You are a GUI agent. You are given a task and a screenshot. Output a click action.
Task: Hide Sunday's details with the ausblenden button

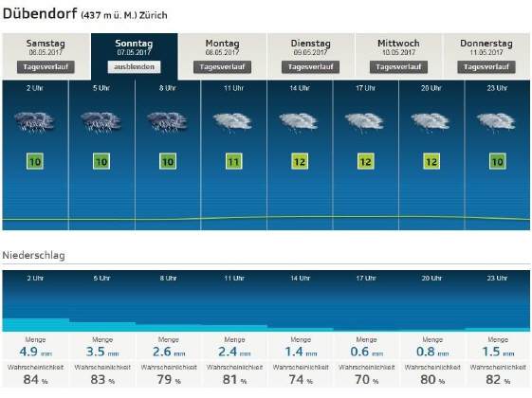tap(134, 66)
